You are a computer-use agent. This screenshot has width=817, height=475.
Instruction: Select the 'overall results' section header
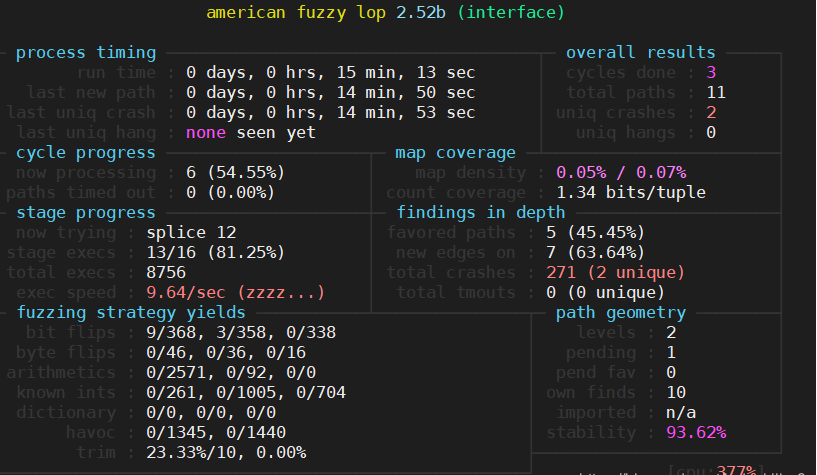point(641,53)
